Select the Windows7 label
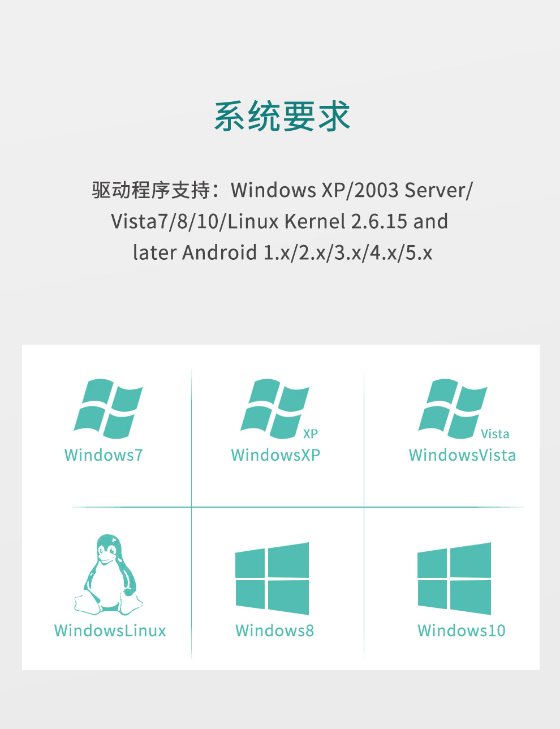Screen dimensions: 560x729 104,455
